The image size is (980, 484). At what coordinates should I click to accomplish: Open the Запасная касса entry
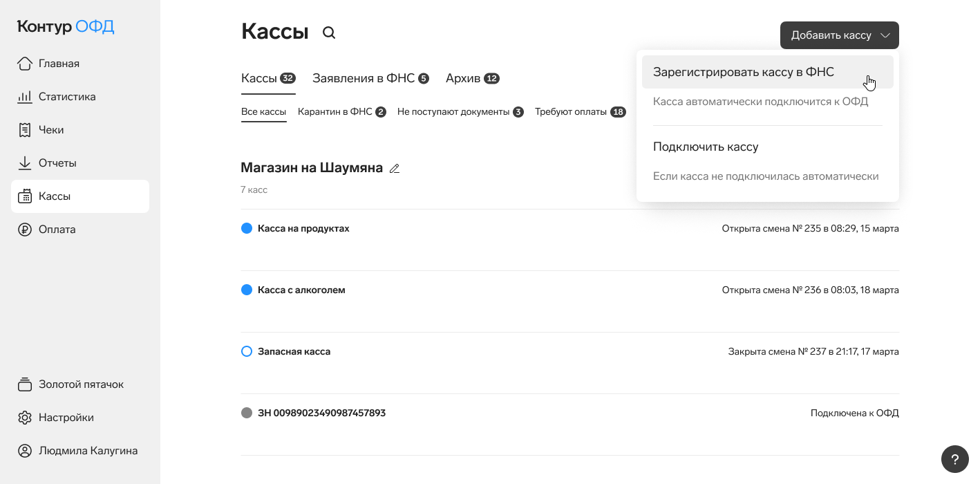tap(294, 351)
